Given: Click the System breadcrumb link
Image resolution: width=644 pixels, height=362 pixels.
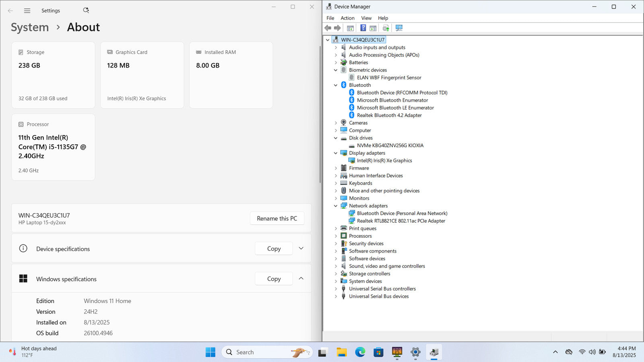Looking at the screenshot, I should pos(30,27).
